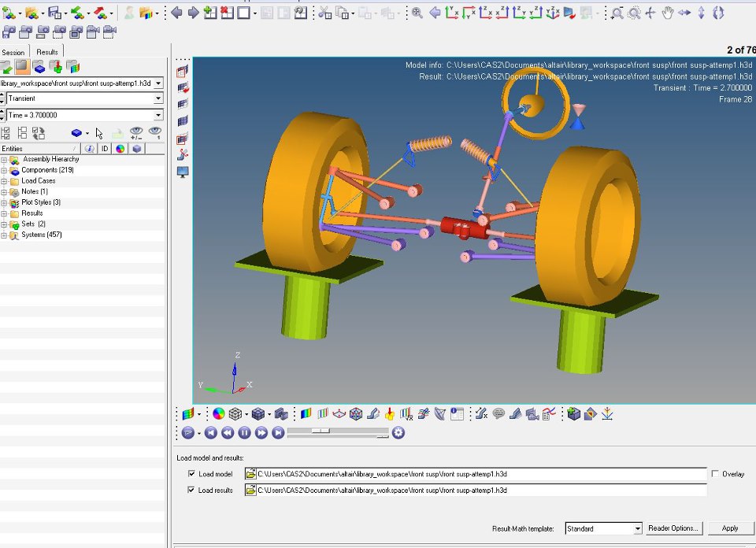Click the cut scissors icon in toolbar
The image size is (756, 548).
[x=324, y=13]
